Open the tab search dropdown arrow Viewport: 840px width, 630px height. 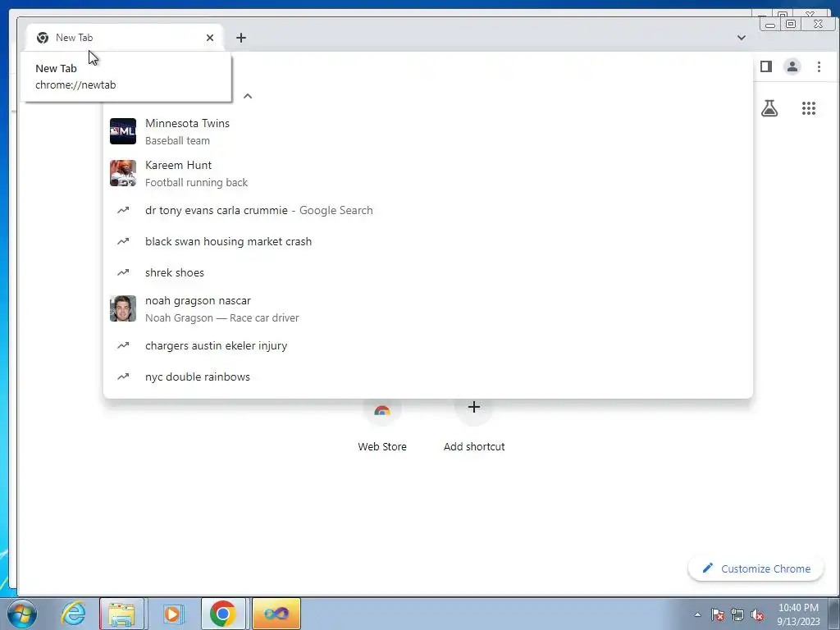[x=742, y=38]
